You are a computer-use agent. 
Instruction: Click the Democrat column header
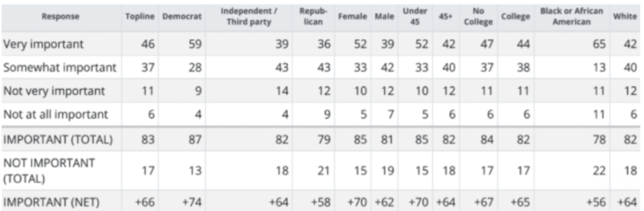coord(182,17)
